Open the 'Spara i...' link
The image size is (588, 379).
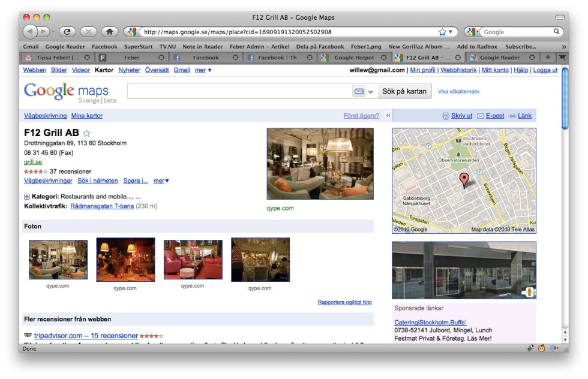point(136,181)
